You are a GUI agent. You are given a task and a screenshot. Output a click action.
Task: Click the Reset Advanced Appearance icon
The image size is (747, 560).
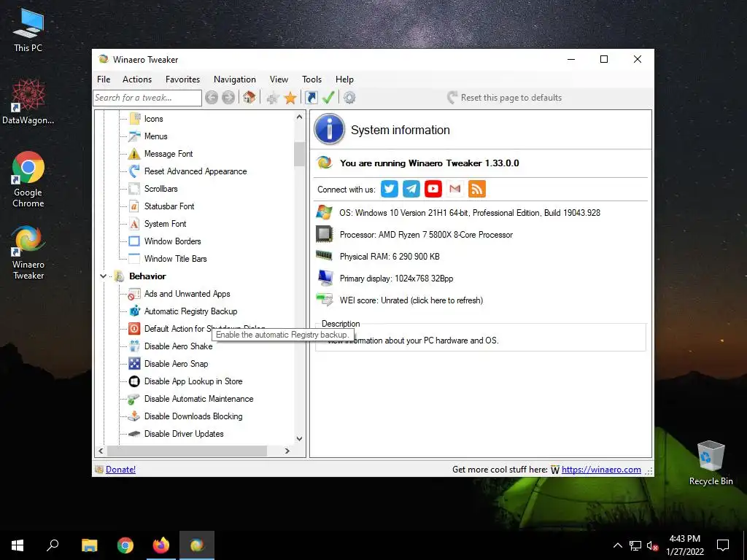point(134,171)
